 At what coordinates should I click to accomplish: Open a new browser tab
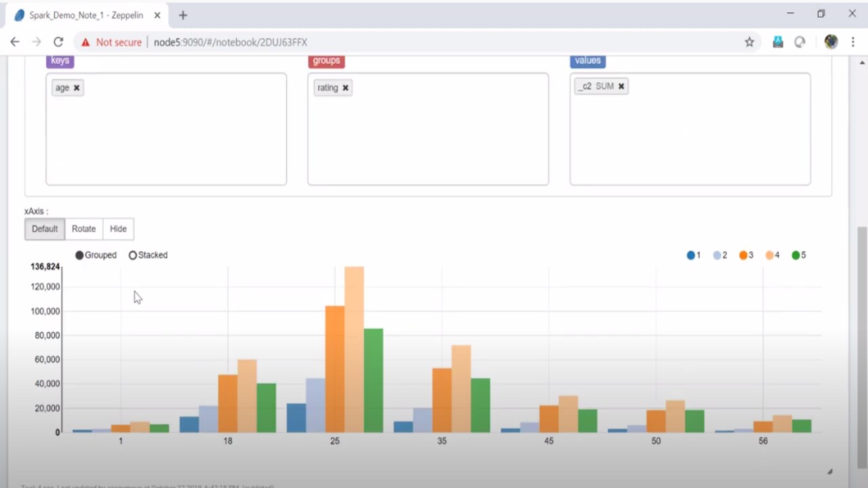[x=183, y=15]
